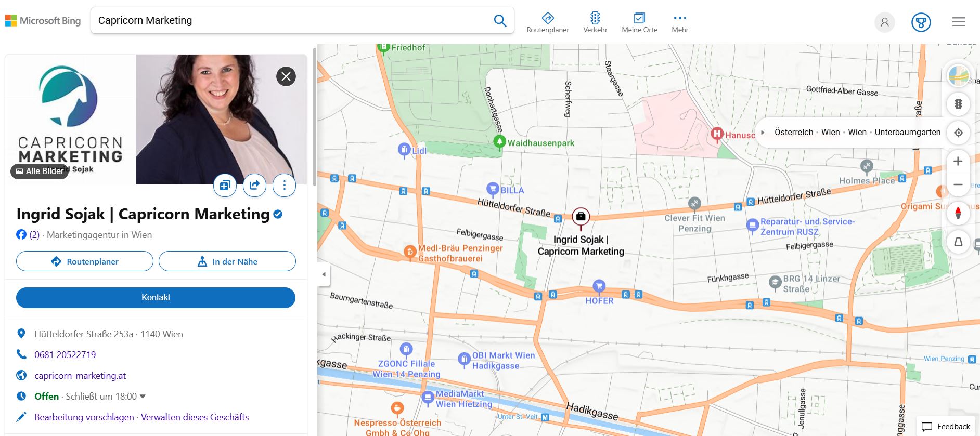Open Routenplaner in top toolbar

pos(548,23)
